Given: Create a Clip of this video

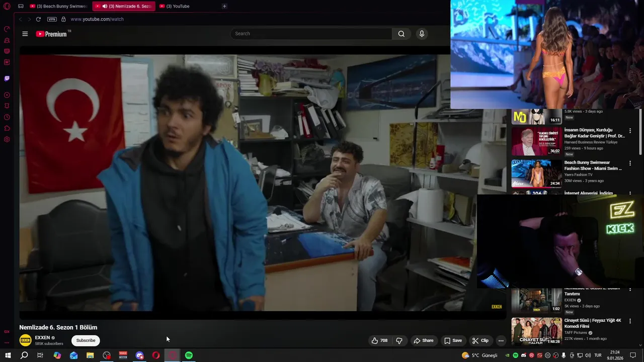Looking at the screenshot, I should 480,340.
